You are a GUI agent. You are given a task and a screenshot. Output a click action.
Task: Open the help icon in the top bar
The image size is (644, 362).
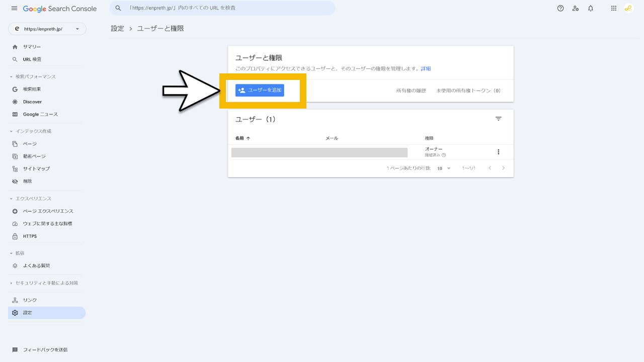pos(560,8)
